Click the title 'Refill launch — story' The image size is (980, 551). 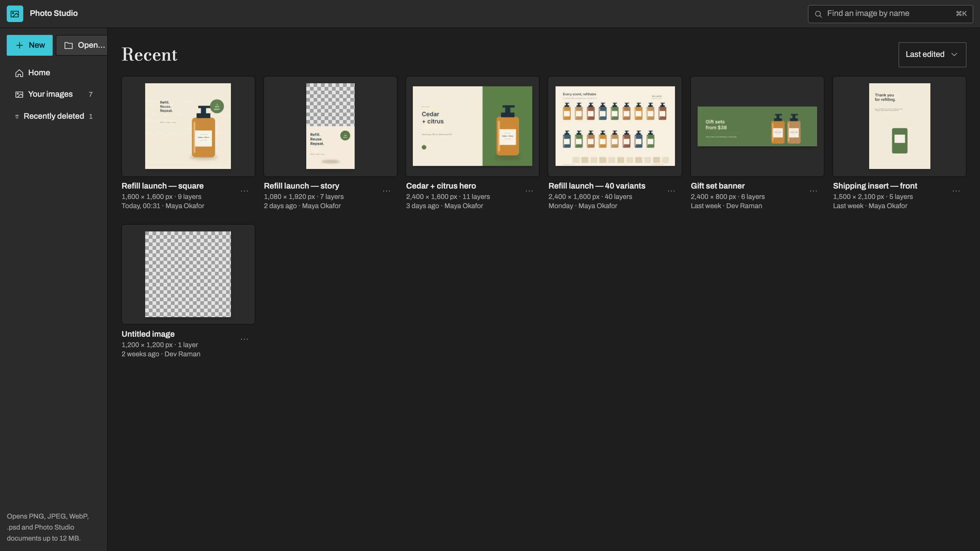302,186
